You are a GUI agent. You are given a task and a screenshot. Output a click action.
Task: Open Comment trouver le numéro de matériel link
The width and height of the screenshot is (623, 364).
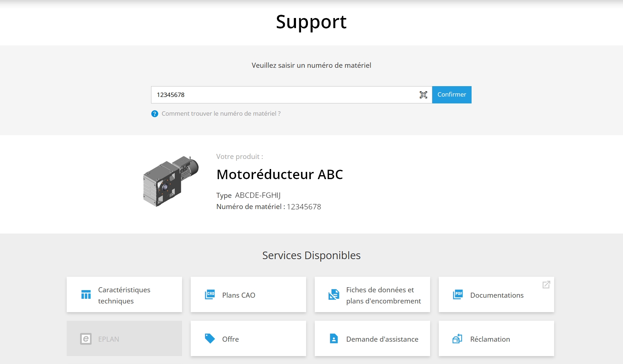(221, 114)
